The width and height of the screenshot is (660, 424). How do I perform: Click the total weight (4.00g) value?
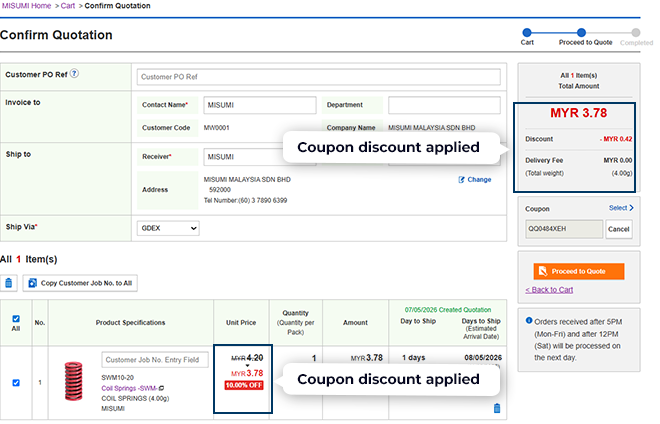622,173
